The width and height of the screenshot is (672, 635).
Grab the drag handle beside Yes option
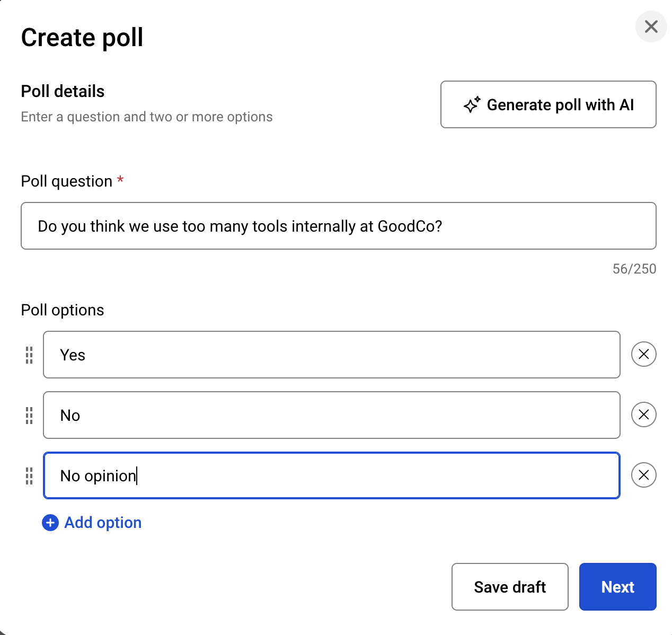coord(29,355)
